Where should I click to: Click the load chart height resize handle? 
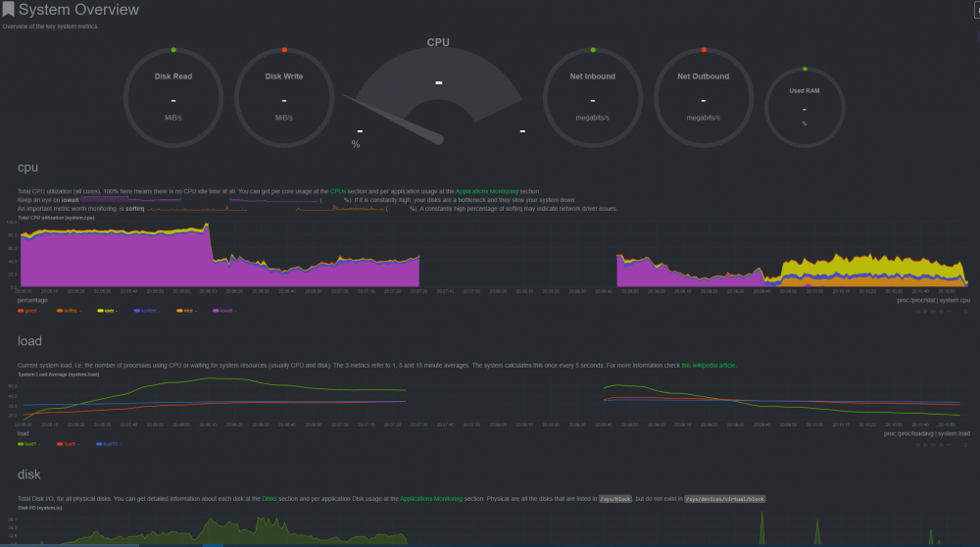pos(965,444)
